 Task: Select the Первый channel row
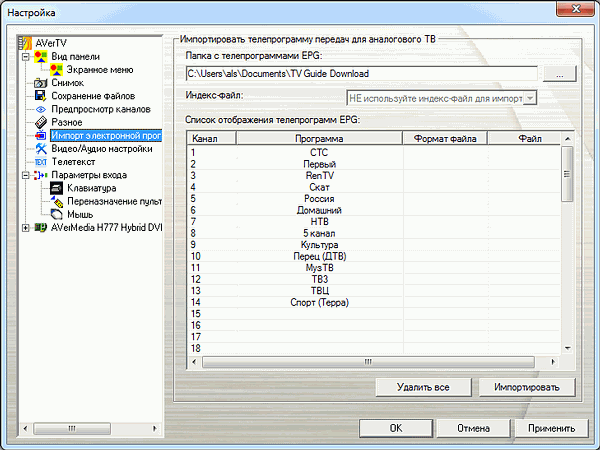374,164
